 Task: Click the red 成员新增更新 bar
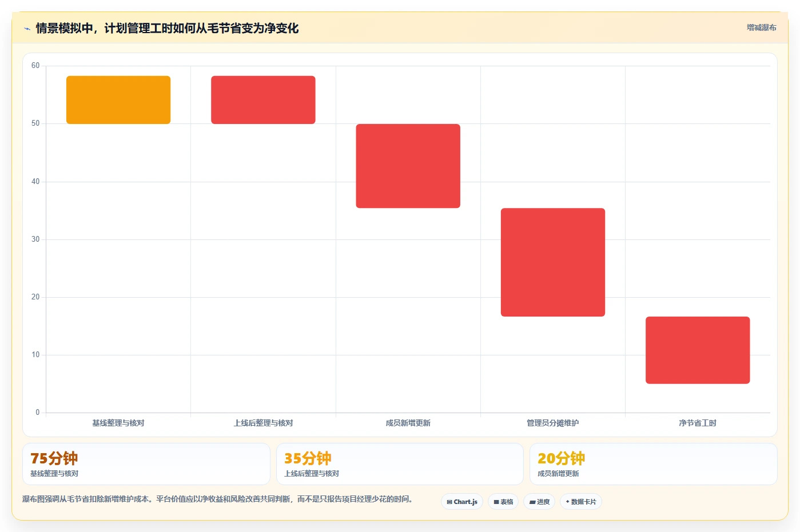408,166
